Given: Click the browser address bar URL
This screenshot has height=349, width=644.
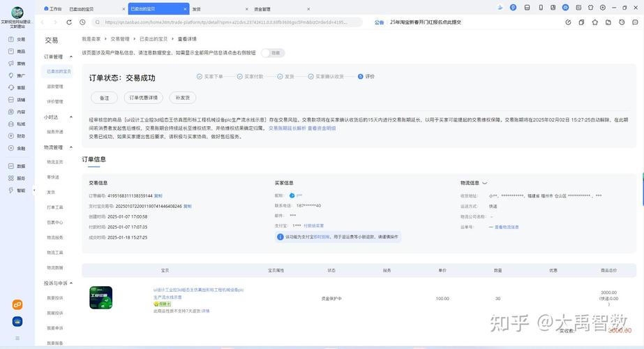Looking at the screenshot, I should pyautogui.click(x=226, y=22).
